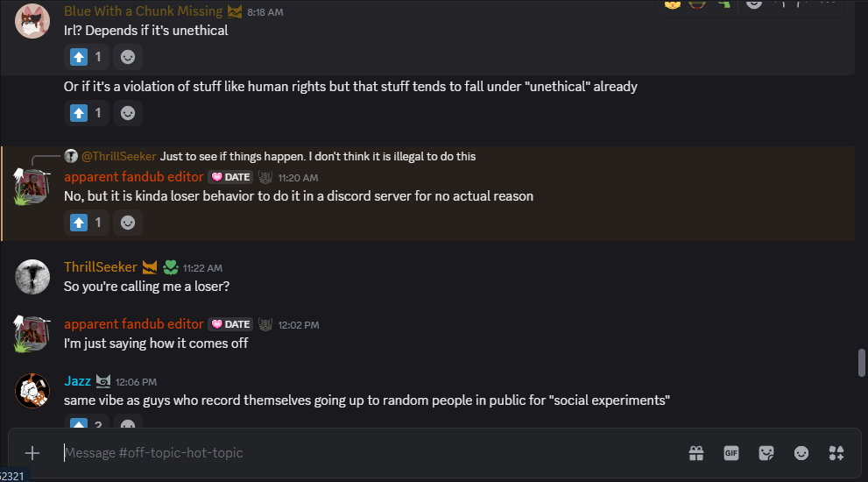
Task: Toggle upvote on the human rights message
Action: point(87,113)
